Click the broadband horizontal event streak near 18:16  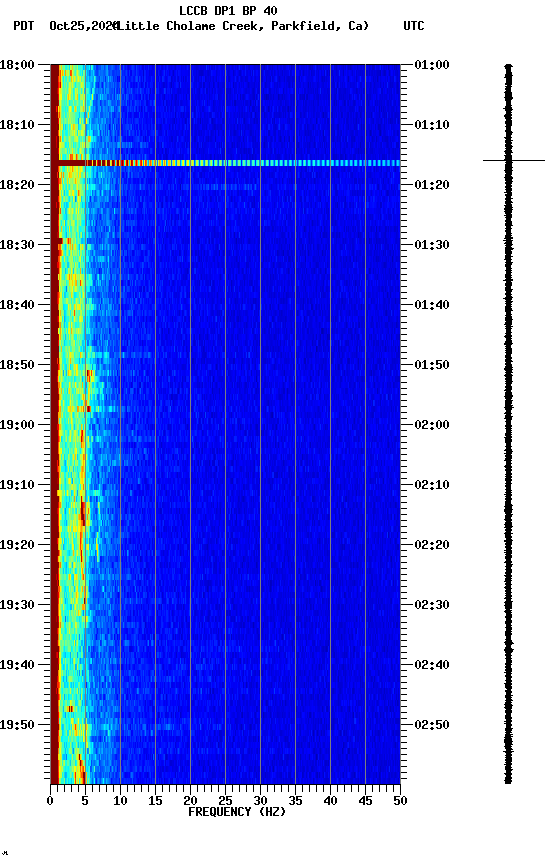tap(225, 163)
